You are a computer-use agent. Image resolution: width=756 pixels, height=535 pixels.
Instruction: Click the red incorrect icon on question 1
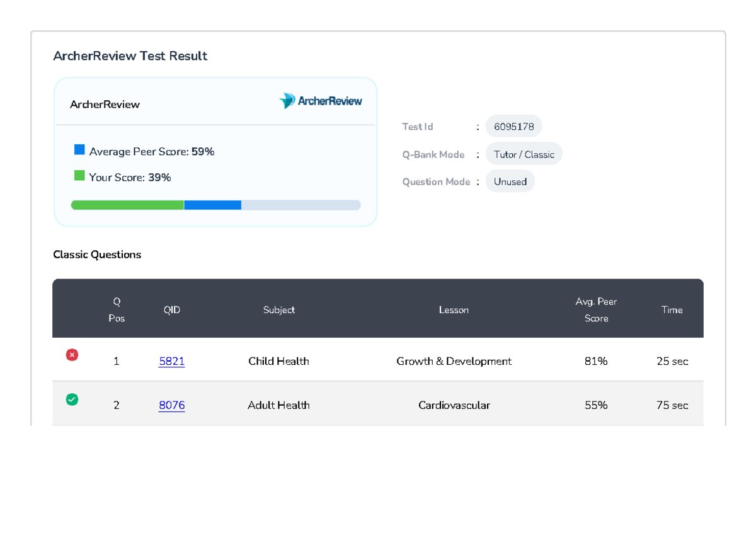[72, 355]
